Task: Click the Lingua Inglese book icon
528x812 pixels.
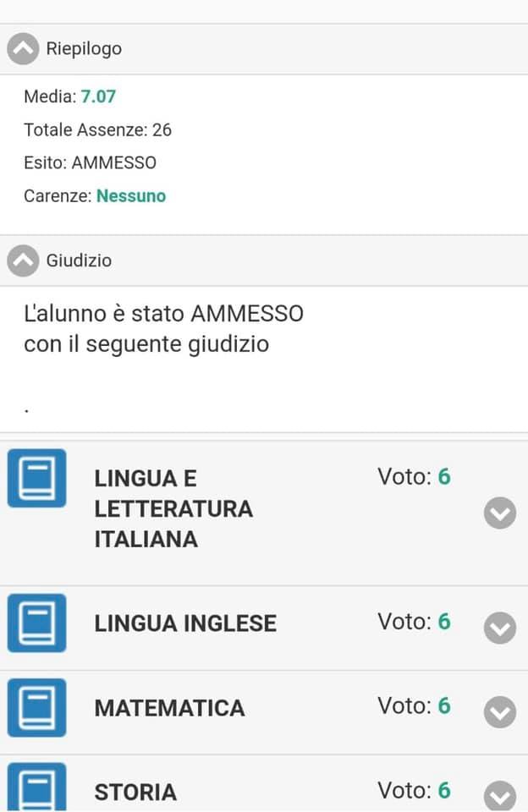Action: (x=36, y=623)
